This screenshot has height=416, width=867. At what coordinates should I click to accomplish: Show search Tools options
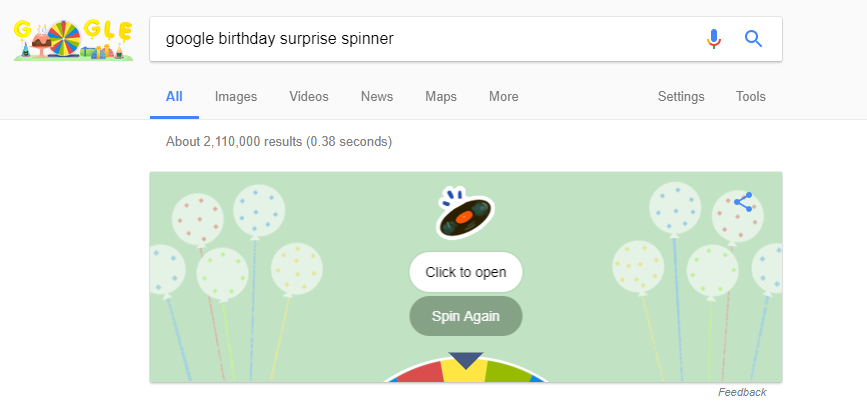[751, 97]
